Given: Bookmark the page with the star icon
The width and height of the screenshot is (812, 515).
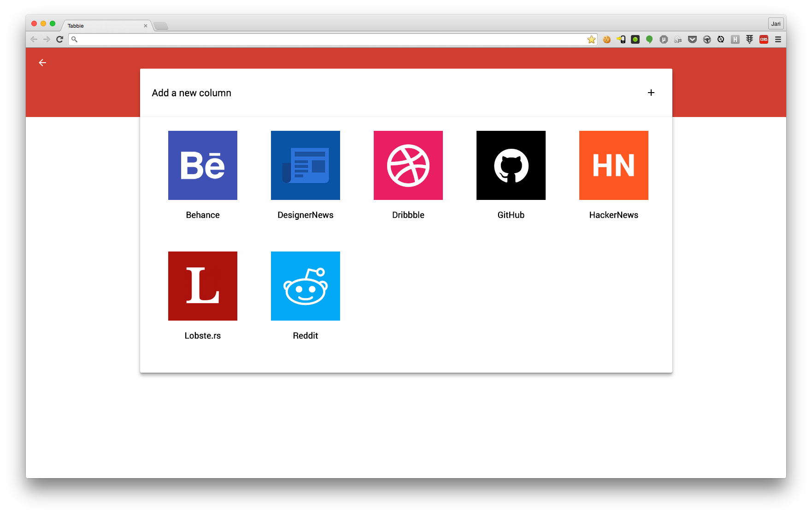Looking at the screenshot, I should tap(591, 40).
